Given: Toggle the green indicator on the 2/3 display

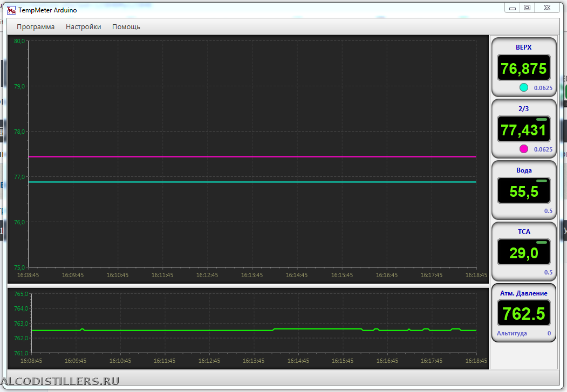Looking at the screenshot, I should pos(542,120).
